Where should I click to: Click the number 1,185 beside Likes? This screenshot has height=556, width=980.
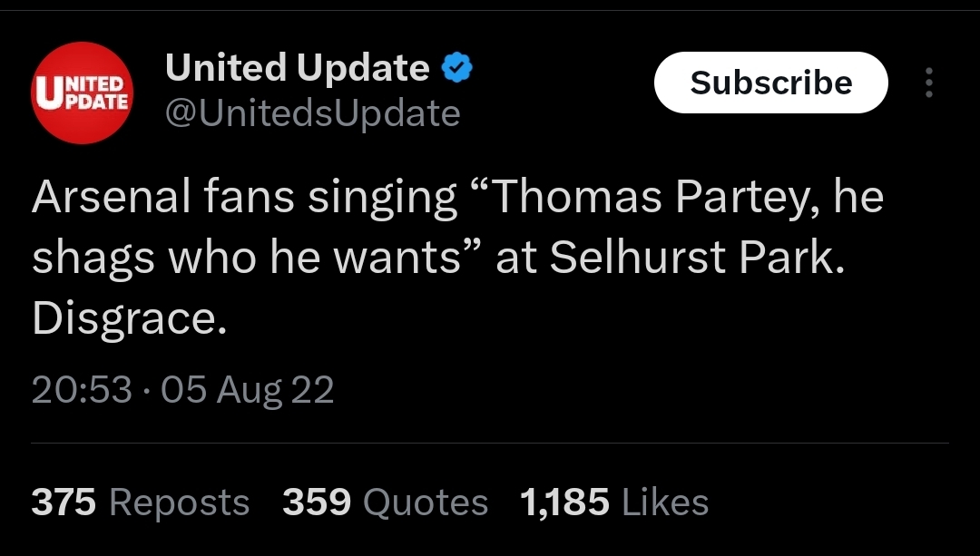564,502
